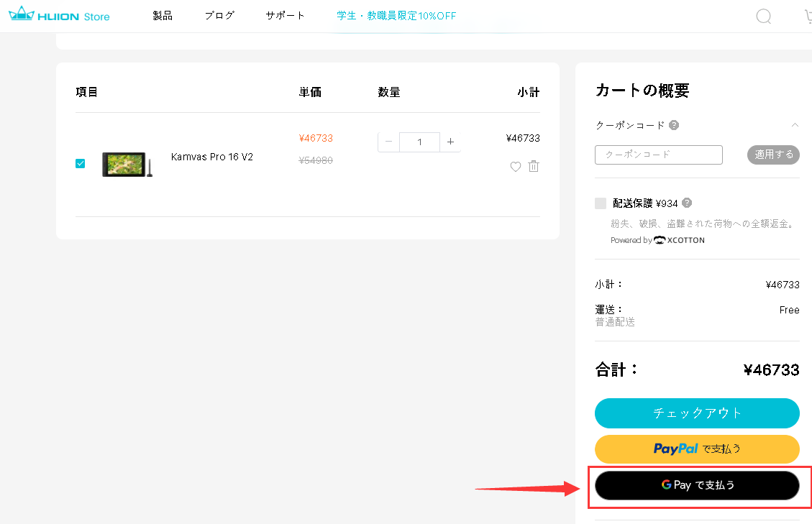
Task: Open the サポート menu
Action: [286, 16]
